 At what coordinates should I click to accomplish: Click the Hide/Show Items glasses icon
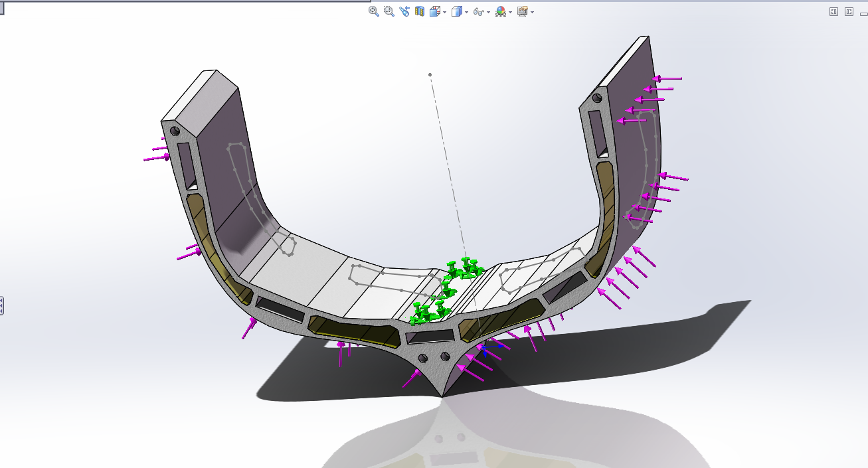479,12
